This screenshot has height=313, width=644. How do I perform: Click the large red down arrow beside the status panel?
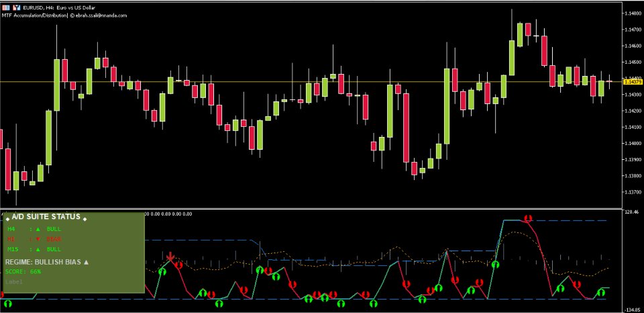[170, 257]
